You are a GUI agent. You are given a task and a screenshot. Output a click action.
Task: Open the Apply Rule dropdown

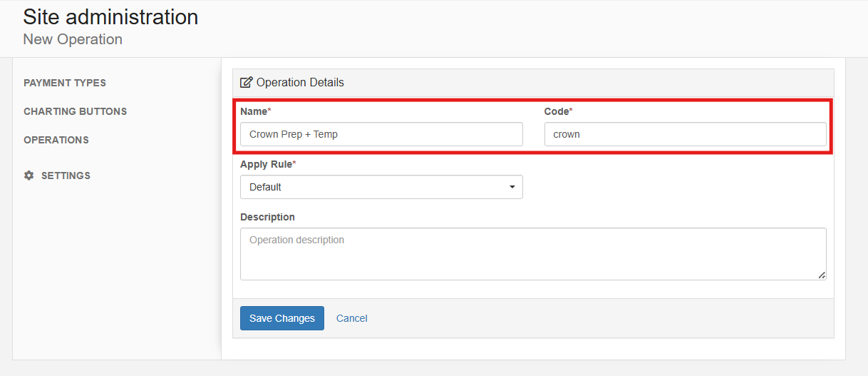(381, 187)
